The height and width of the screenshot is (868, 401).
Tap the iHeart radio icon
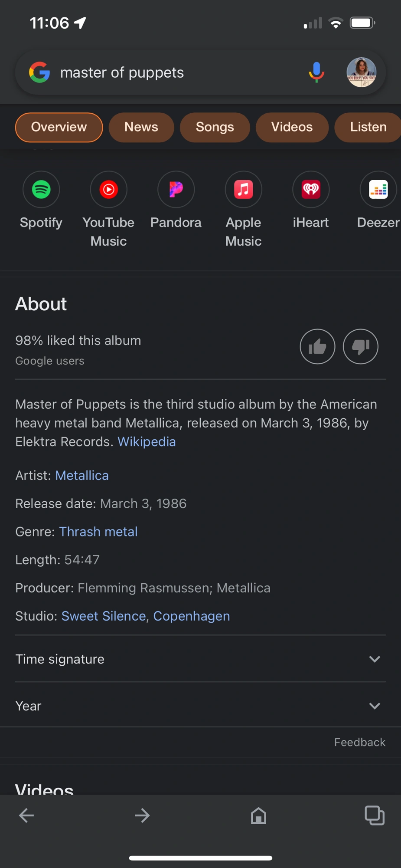point(311,190)
